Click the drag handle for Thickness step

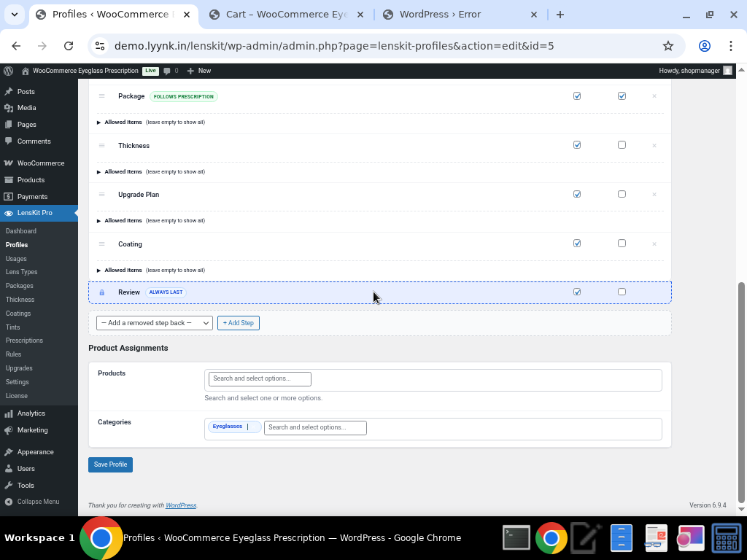click(x=102, y=146)
